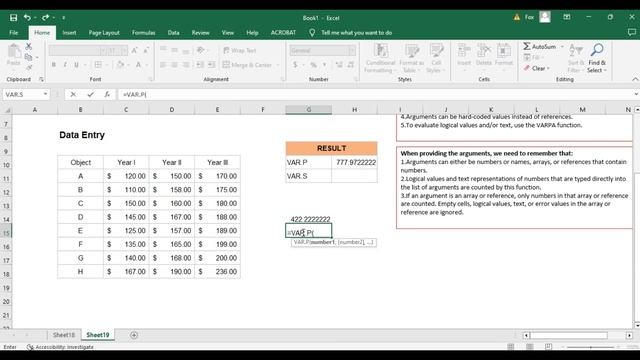
Task: Open the Clear dropdown in Editing
Action: click(x=538, y=68)
